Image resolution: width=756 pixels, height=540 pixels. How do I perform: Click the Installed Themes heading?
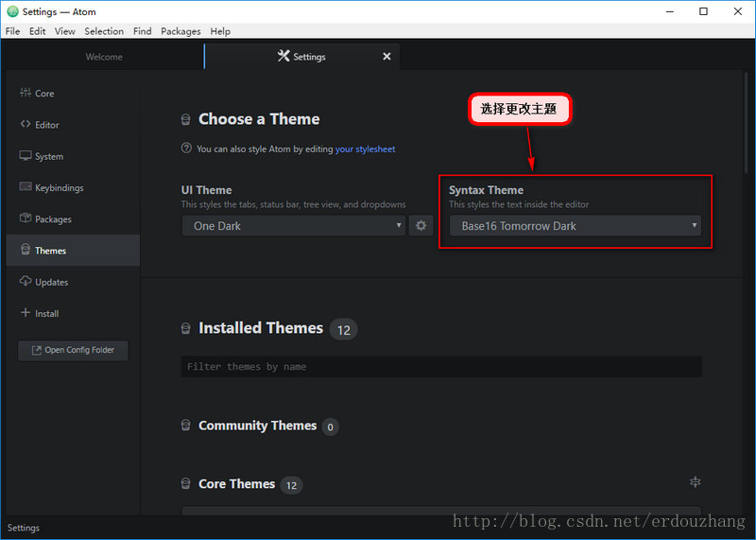coord(261,328)
